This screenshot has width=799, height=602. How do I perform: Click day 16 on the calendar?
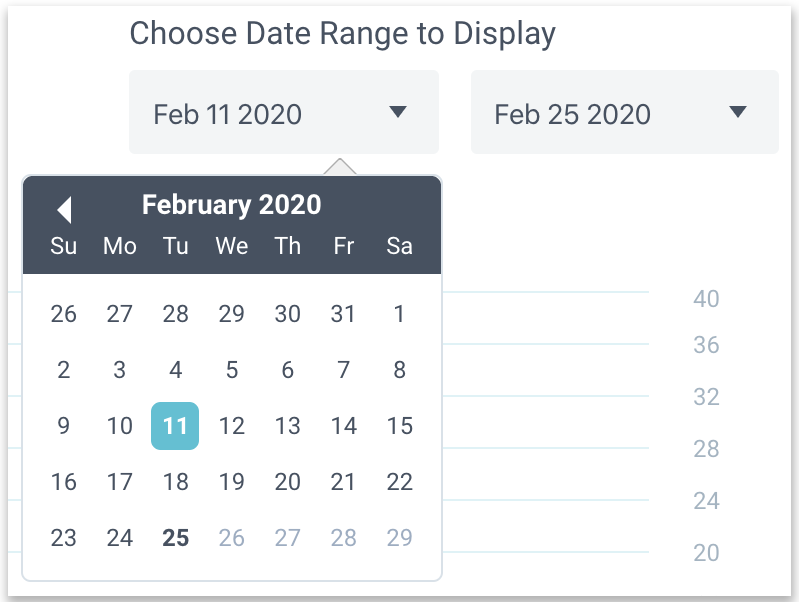[64, 482]
